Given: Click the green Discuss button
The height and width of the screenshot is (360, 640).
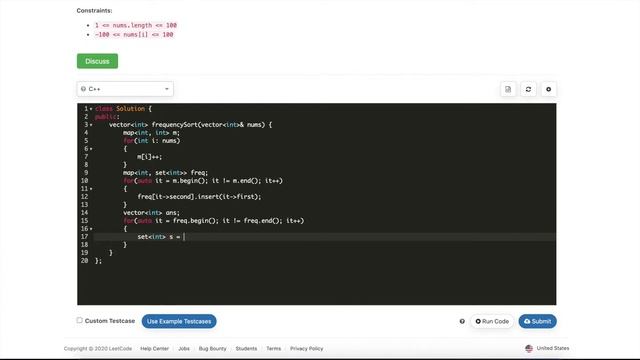Looking at the screenshot, I should [97, 61].
